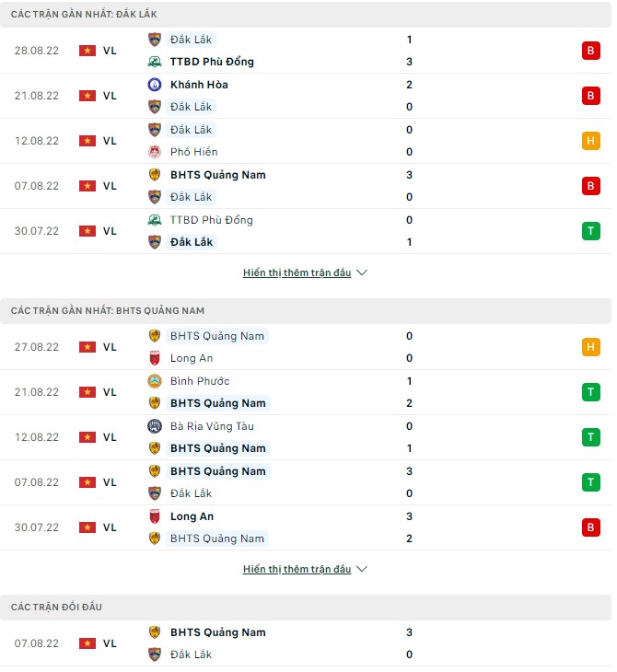Click the "CÁC TRẬN ĐỐI ĐẦU" section header
Image resolution: width=617 pixels, height=672 pixels.
tap(57, 608)
